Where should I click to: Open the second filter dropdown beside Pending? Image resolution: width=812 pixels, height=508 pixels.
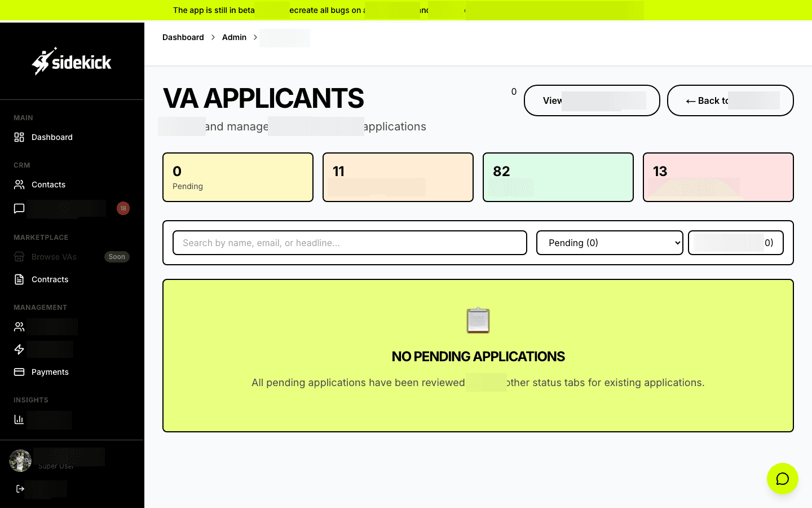tap(735, 243)
